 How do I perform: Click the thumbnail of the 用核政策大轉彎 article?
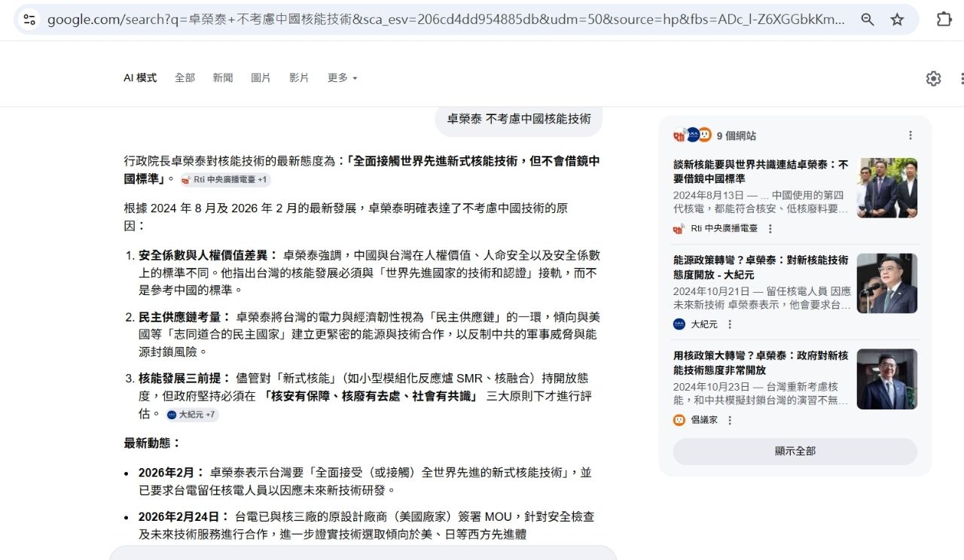[886, 379]
